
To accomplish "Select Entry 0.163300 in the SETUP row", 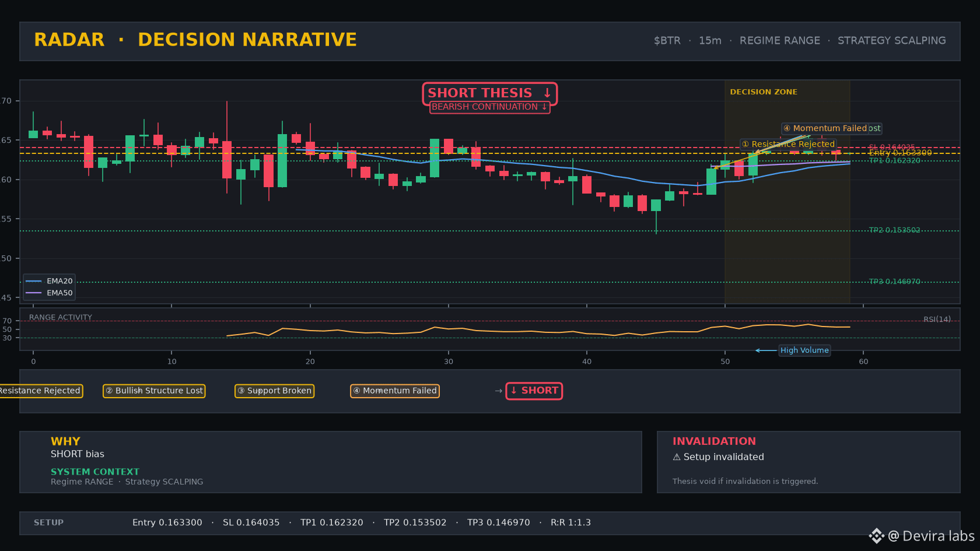I will coord(167,522).
